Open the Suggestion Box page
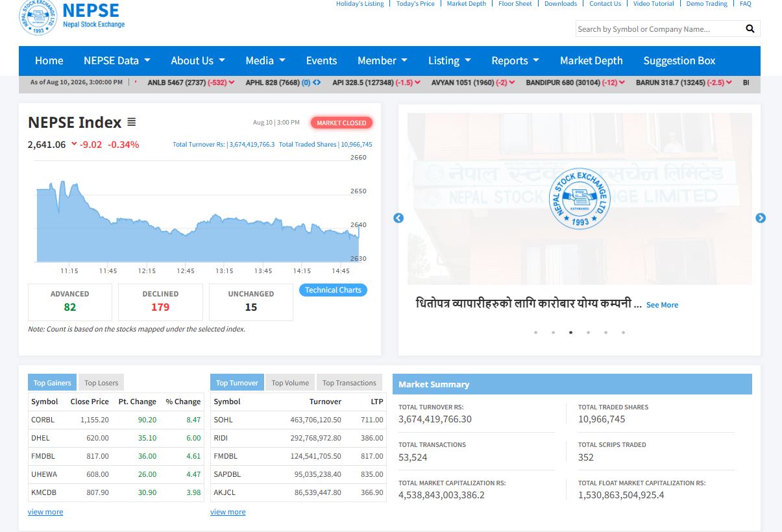The height and width of the screenshot is (532, 782). click(x=679, y=60)
